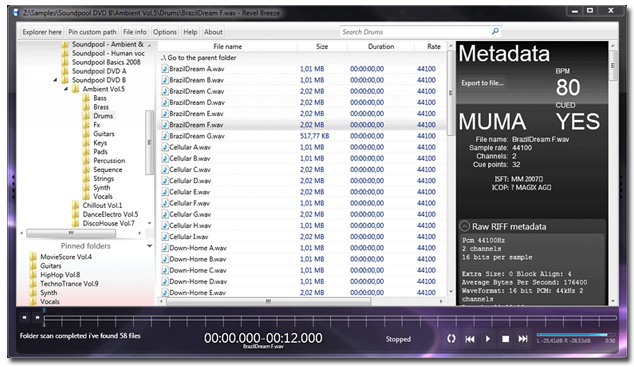Click file list scroll-down arrow
This screenshot has height=367, width=634.
click(451, 291)
